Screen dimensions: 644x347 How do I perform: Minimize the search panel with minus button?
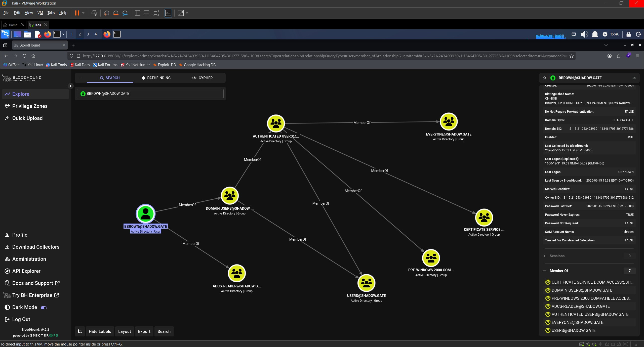click(80, 78)
